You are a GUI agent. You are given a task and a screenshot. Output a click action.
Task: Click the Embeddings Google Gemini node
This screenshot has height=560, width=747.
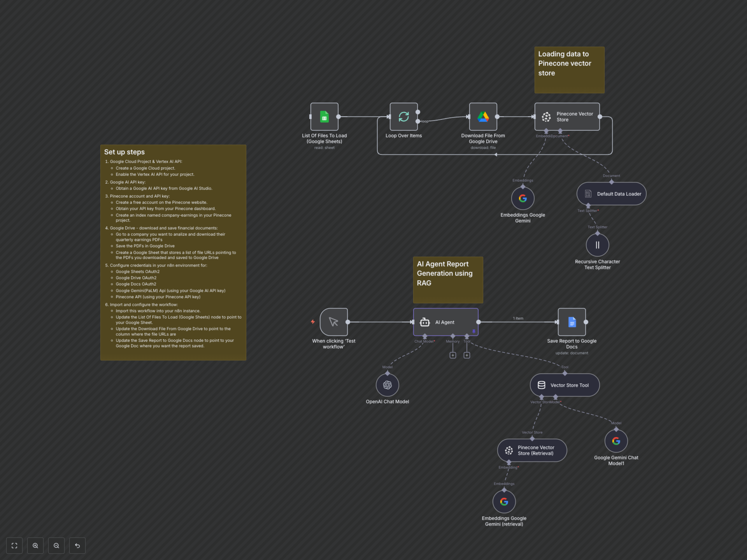point(523,199)
